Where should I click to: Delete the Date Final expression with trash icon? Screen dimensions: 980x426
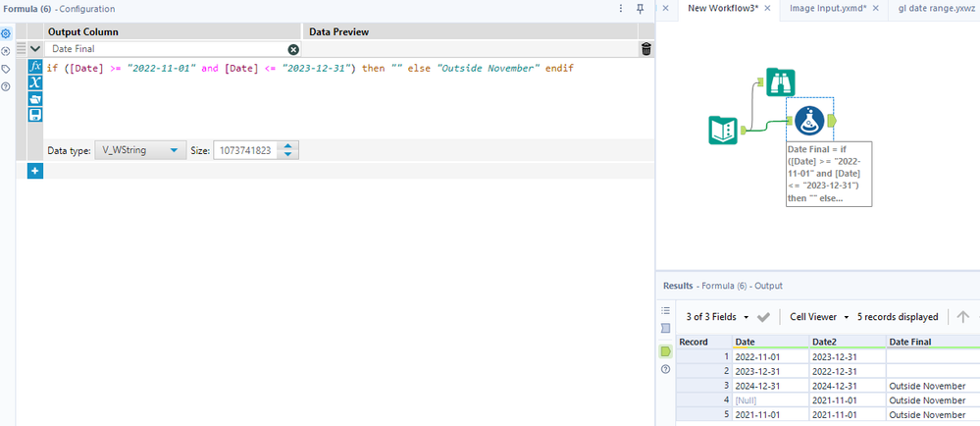(646, 49)
